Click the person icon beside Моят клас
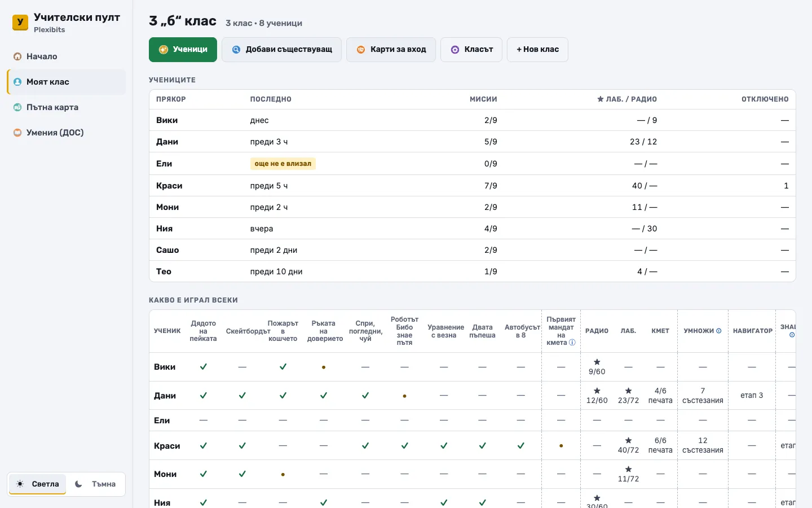 click(x=17, y=82)
